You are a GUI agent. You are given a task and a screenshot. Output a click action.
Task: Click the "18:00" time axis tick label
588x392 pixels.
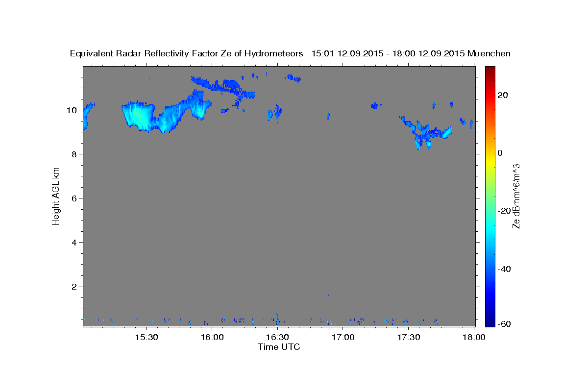[x=473, y=338]
